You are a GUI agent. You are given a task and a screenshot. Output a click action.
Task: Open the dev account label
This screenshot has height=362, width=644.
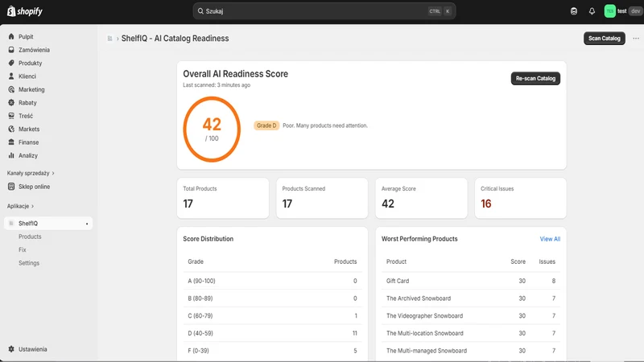click(635, 11)
